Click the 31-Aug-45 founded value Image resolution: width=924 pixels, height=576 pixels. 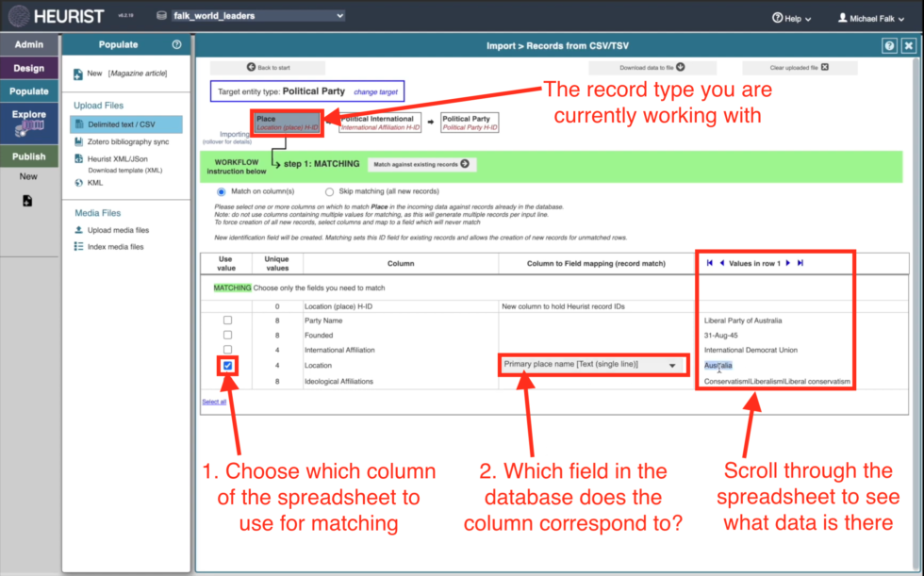point(720,336)
